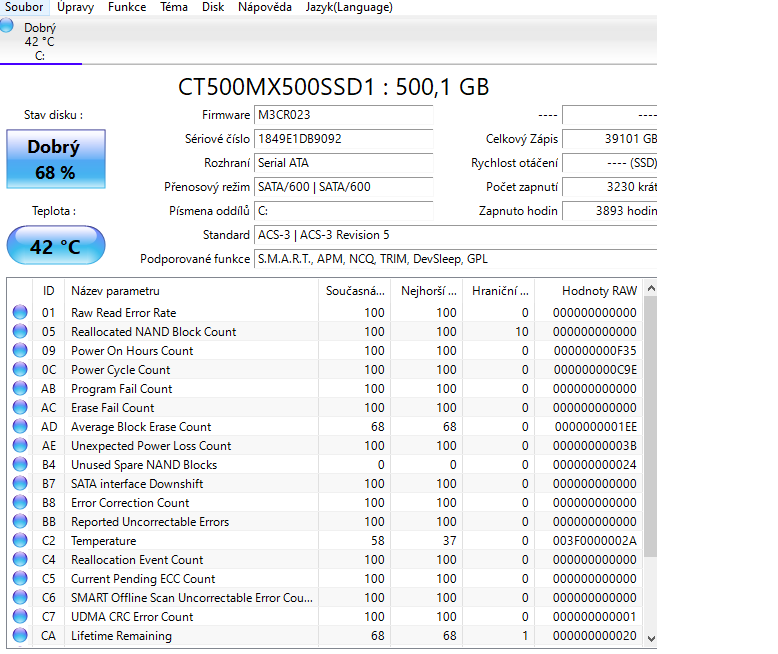Open the Téma menu
The height and width of the screenshot is (654, 778).
(x=174, y=7)
